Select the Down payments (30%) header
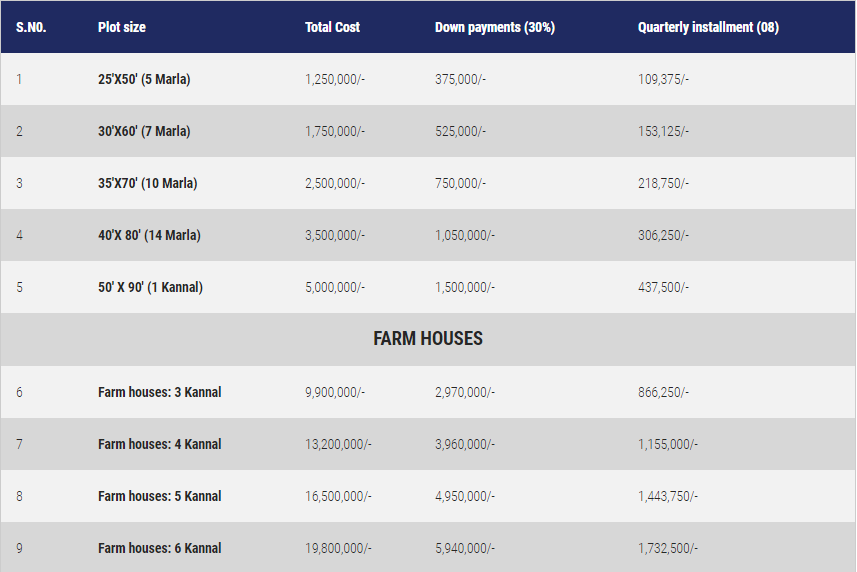The height and width of the screenshot is (572, 857). click(x=495, y=27)
